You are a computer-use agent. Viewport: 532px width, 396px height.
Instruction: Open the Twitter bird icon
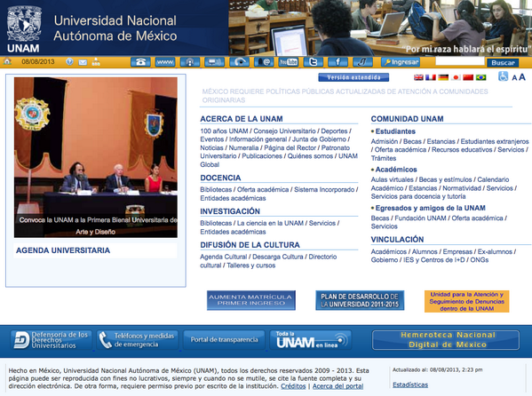tap(314, 62)
